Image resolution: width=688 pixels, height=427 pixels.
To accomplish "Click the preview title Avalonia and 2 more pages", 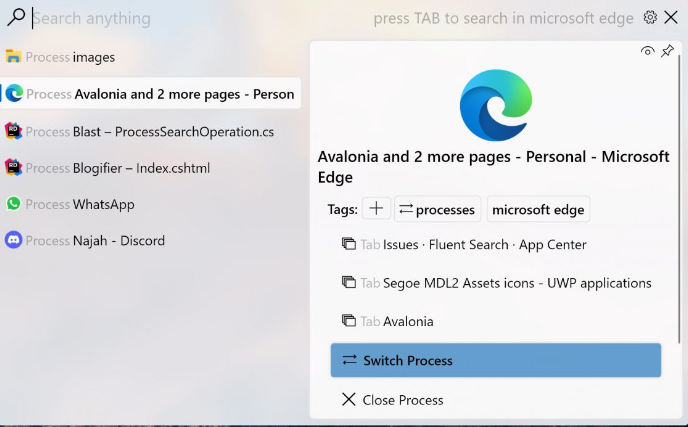I will 494,167.
